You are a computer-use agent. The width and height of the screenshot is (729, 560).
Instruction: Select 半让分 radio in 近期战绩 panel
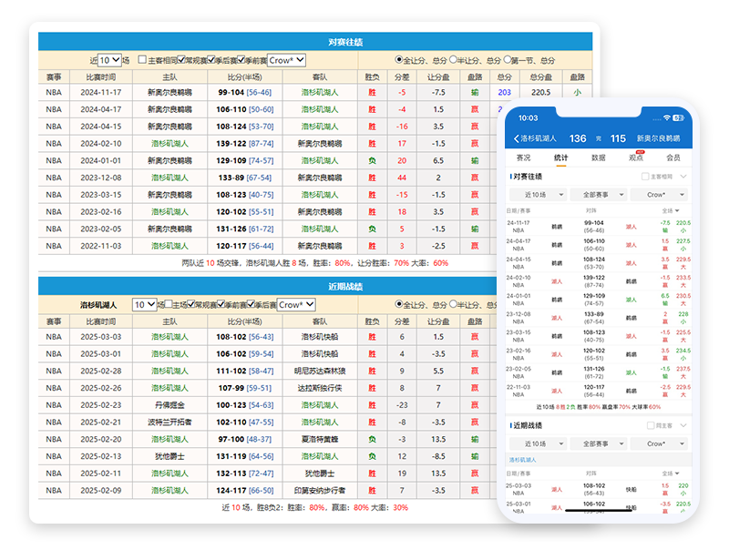453,304
